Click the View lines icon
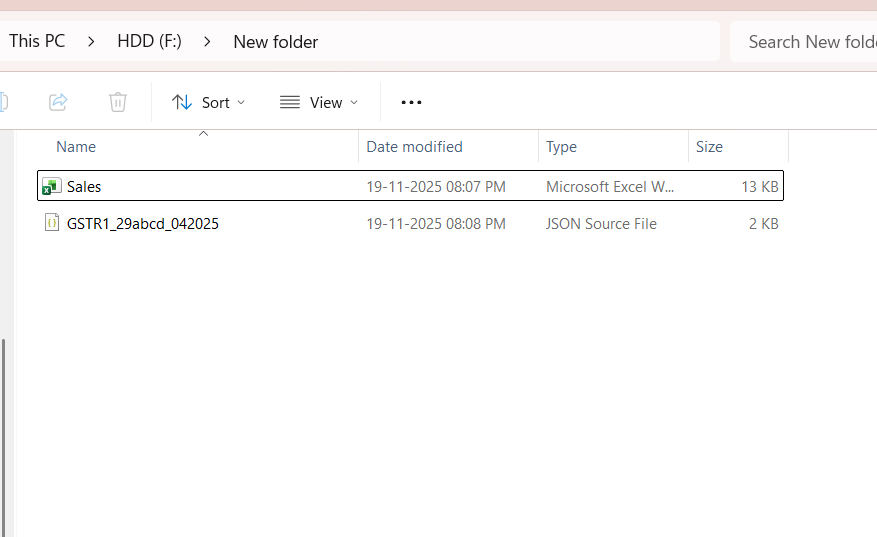The height and width of the screenshot is (537, 877). click(x=290, y=102)
